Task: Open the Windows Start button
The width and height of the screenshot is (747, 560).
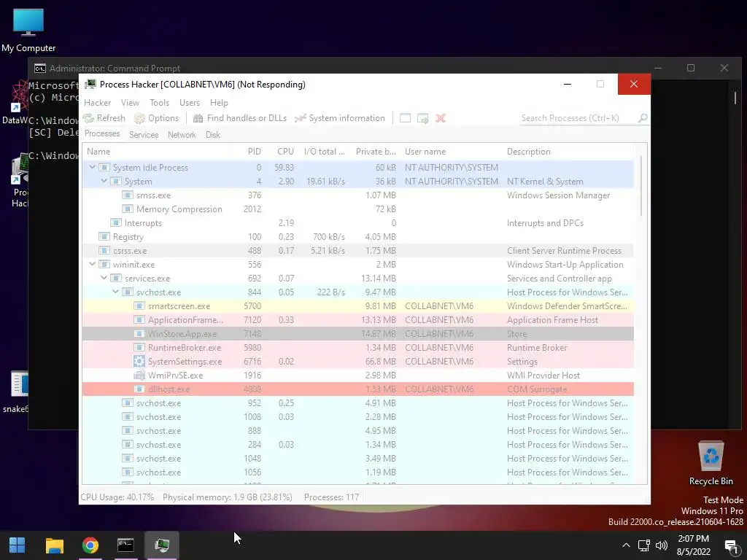Action: [18, 545]
